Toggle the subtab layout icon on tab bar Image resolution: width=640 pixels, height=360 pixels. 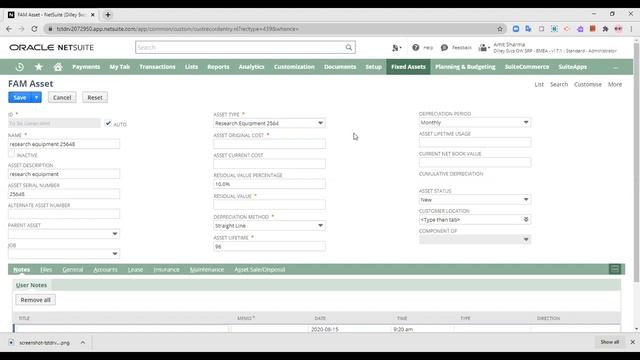tap(615, 269)
